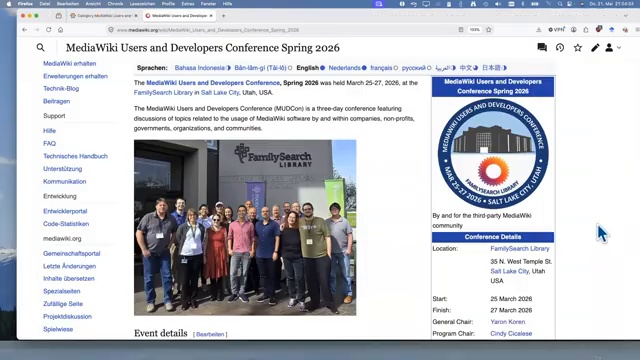Switch language to Bahasa Indonesia
This screenshot has width=640, height=360.
200,68
